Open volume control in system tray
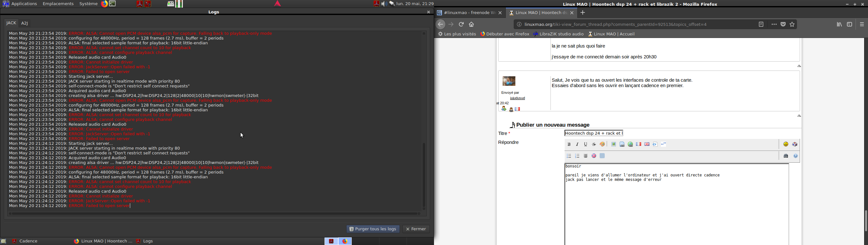Screen dimensions: 868x245 385,4
